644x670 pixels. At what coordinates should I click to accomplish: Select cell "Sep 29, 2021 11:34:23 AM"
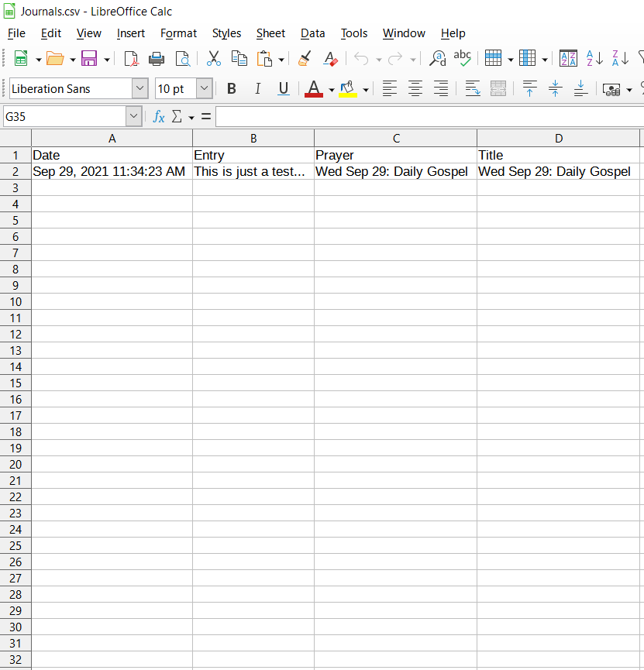pyautogui.click(x=112, y=171)
